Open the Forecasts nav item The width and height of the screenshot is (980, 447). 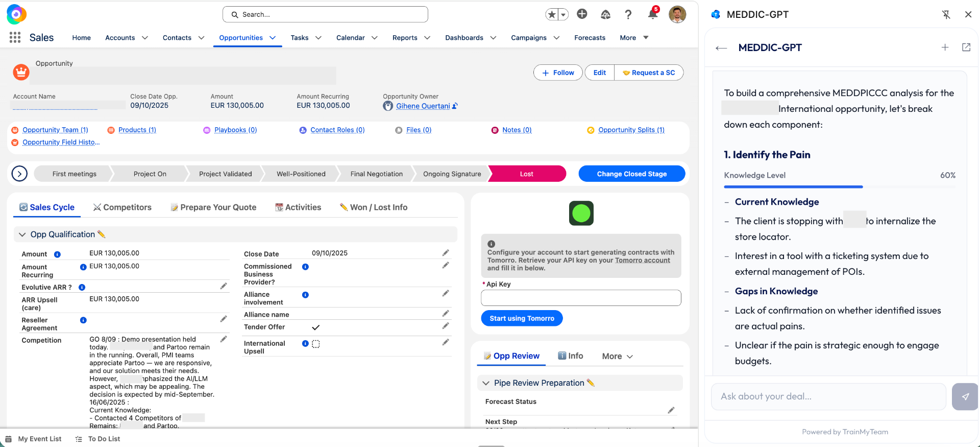tap(590, 38)
